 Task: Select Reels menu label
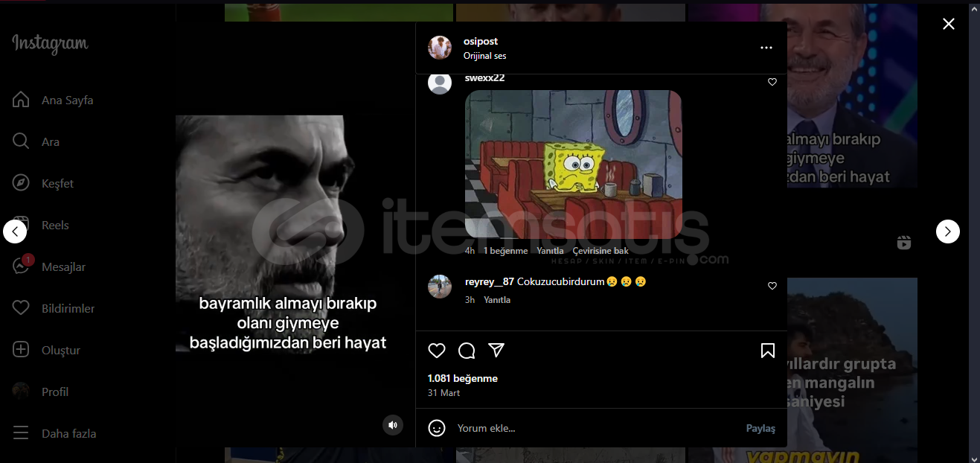pos(55,226)
